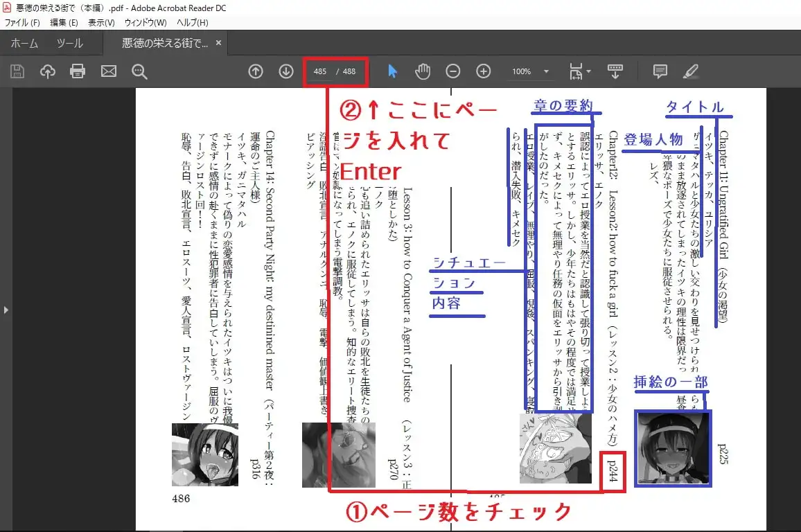Screen dimensions: 801x532
Task: Go to next page with down arrow
Action: (x=285, y=71)
